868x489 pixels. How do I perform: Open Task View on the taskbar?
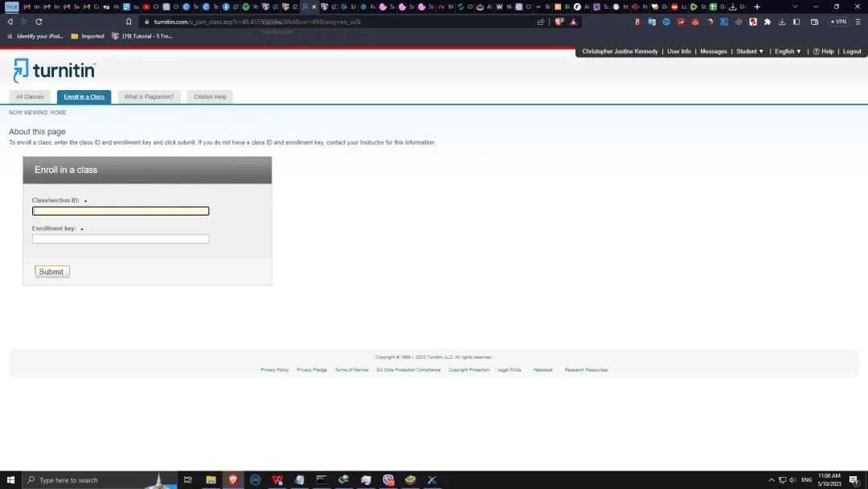[188, 479]
